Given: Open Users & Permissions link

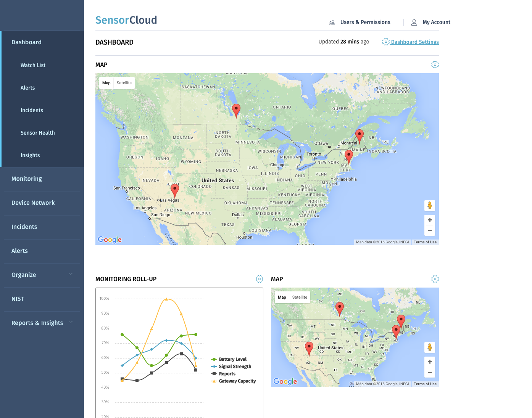Looking at the screenshot, I should click(365, 22).
